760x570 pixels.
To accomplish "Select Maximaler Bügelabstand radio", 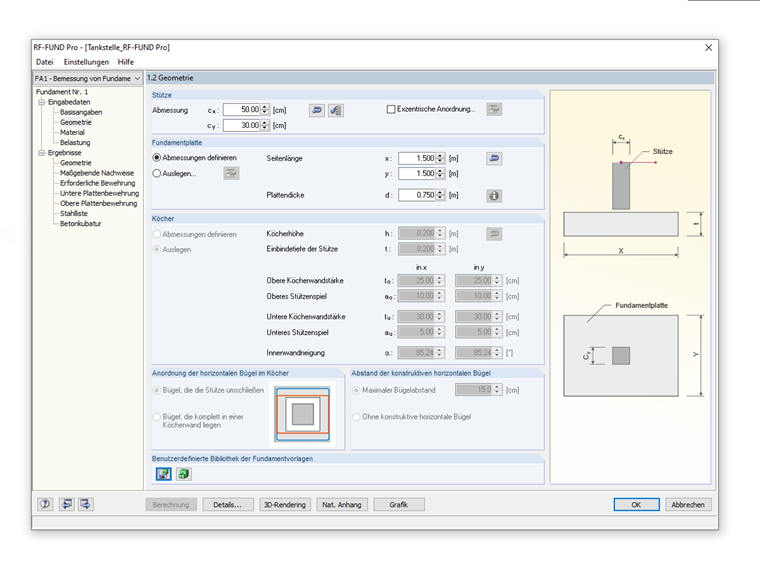I will click(356, 390).
